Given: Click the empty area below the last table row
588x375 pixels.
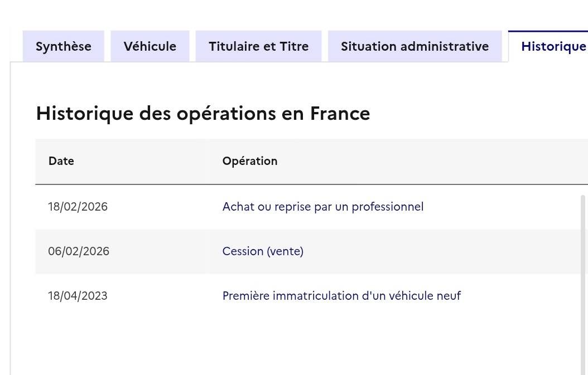Looking at the screenshot, I should pos(279,340).
